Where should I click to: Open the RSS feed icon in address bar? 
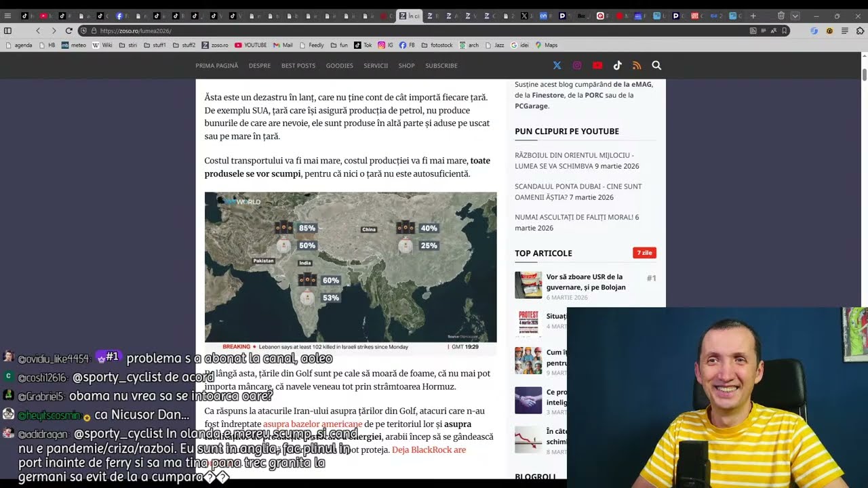coord(753,30)
